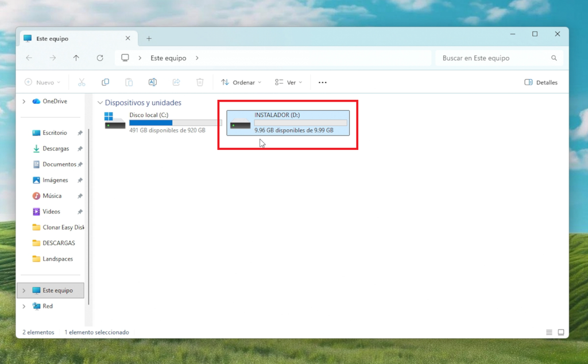Open Descargas in the sidebar
This screenshot has width=588, height=364.
(56, 149)
